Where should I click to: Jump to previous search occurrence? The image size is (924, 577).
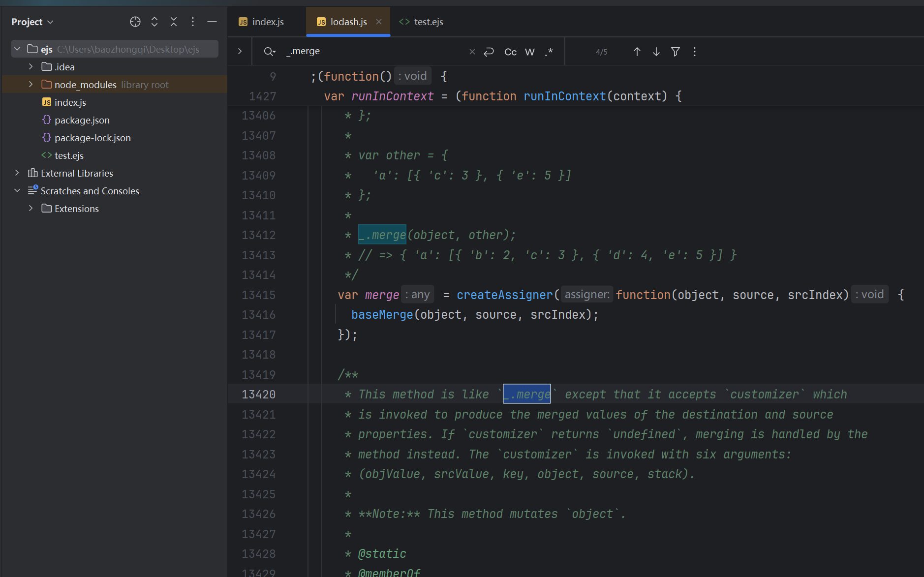637,52
